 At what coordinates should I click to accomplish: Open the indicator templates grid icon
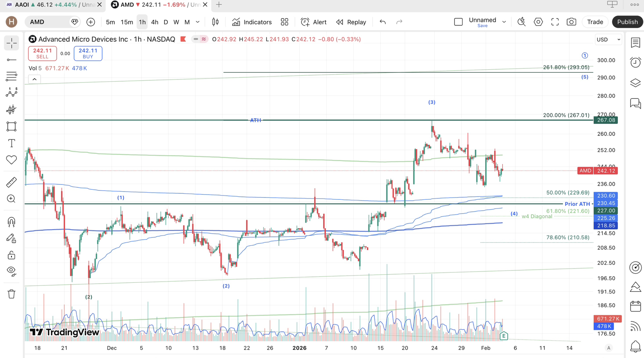(x=285, y=22)
